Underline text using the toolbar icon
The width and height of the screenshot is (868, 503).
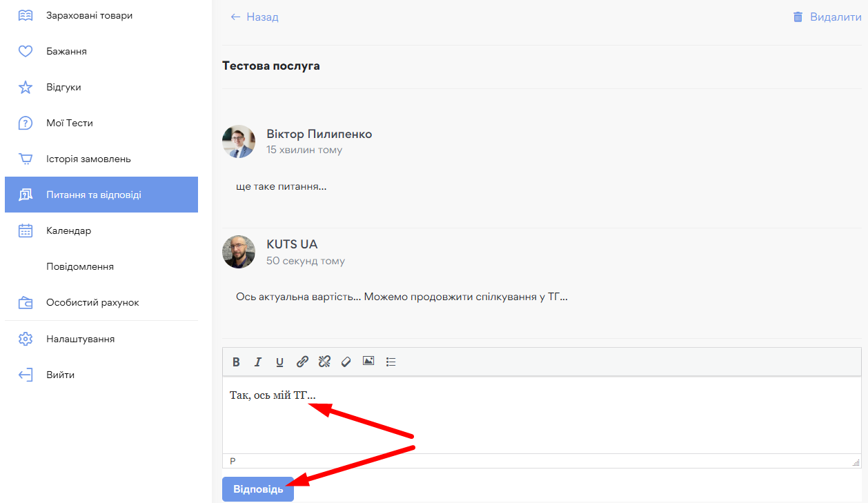(x=279, y=362)
